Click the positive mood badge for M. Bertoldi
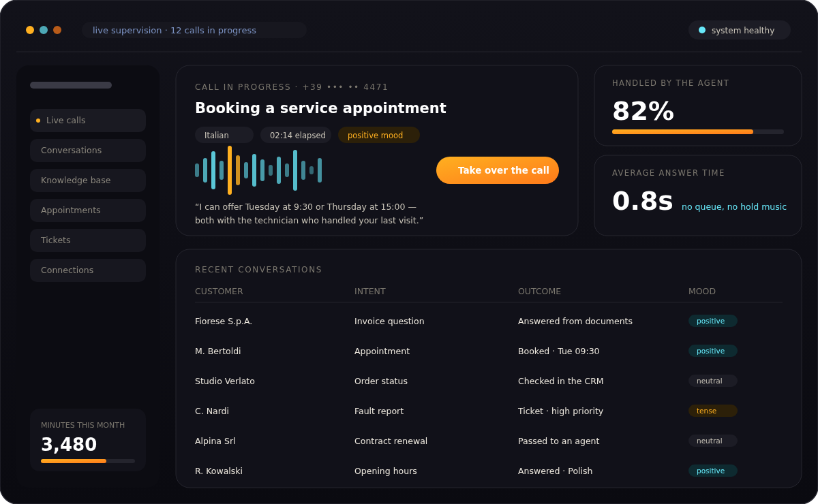 click(713, 351)
